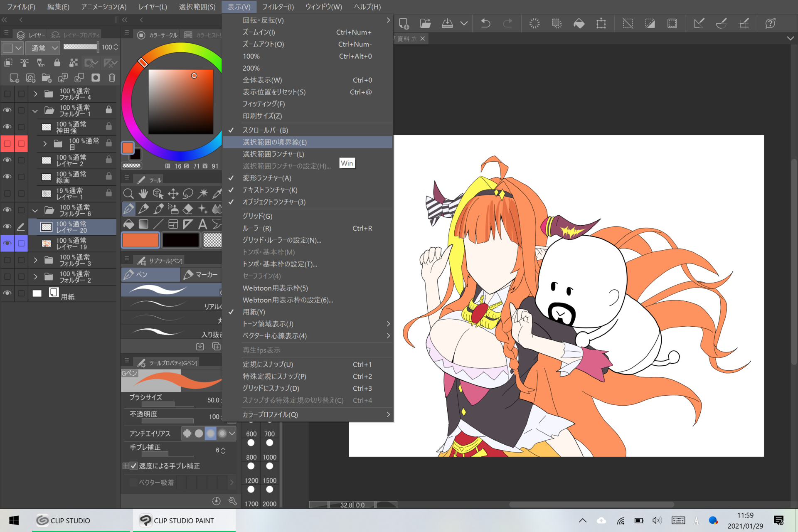Click the Save toolbar icon

point(447,23)
